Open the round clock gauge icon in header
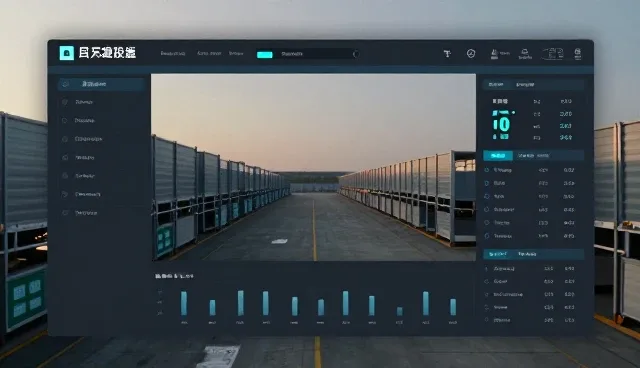 tap(471, 53)
